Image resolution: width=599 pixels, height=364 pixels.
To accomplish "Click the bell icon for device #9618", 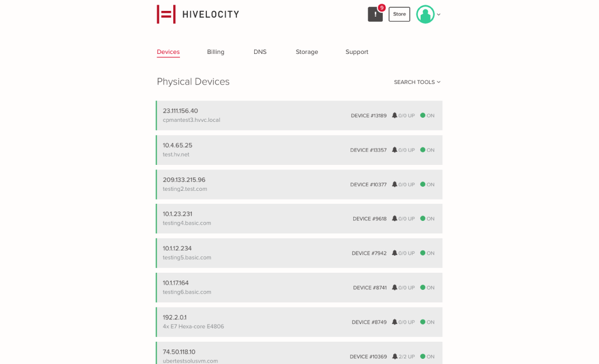I will coord(394,219).
